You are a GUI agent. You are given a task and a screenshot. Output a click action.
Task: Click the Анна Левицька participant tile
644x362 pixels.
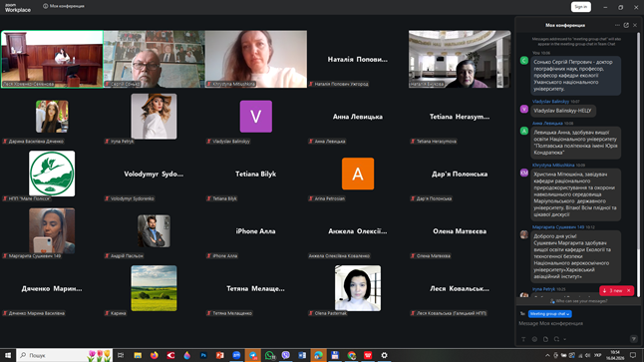point(358,117)
